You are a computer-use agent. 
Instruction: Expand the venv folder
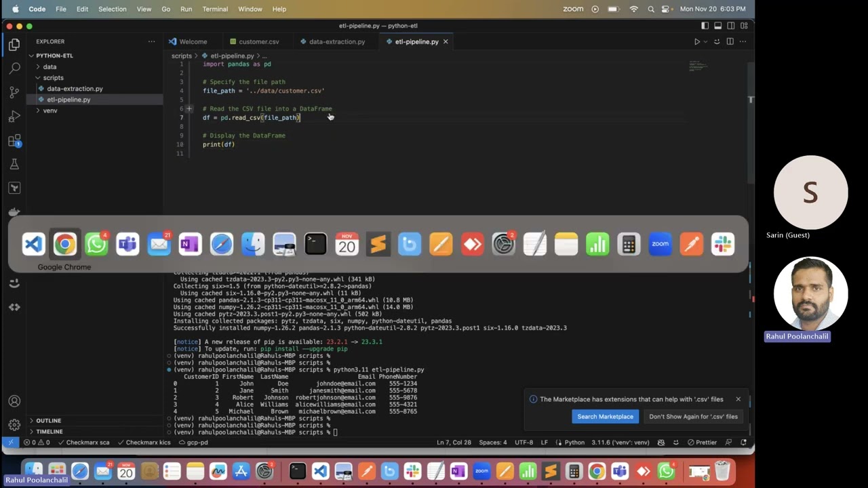tap(95, 110)
